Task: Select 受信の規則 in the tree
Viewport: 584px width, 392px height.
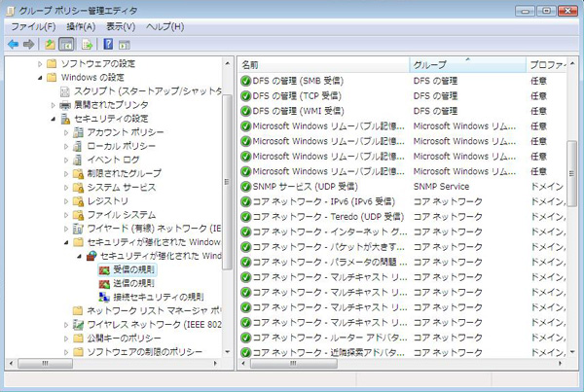Action: click(x=133, y=269)
